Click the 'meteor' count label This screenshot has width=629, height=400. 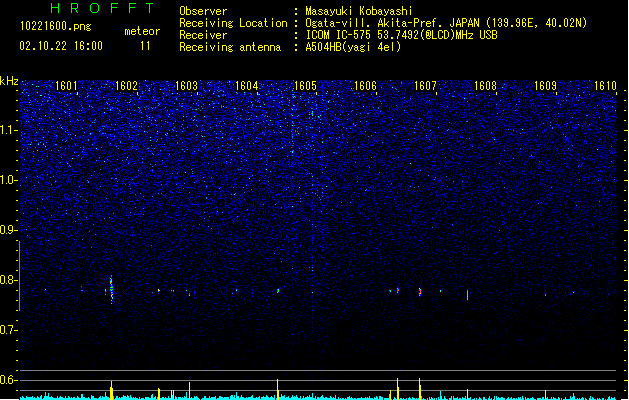coord(142,31)
